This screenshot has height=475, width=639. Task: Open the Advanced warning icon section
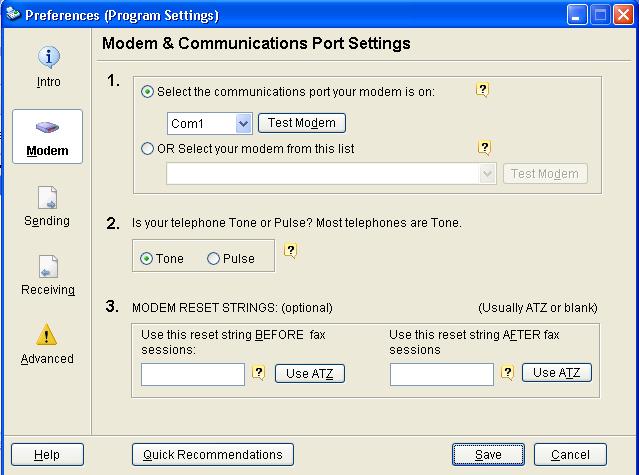(47, 335)
